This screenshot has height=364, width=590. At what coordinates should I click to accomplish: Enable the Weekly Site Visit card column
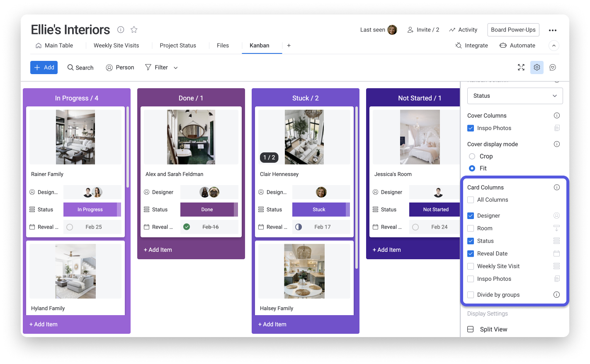(x=471, y=266)
